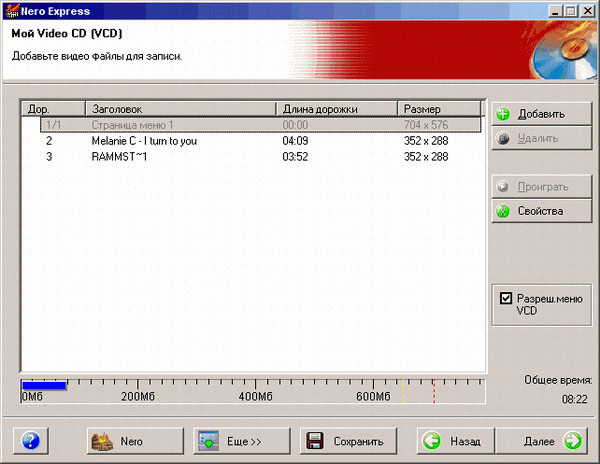The image size is (600, 464).
Task: Click the 1/1 track number cell
Action: [x=53, y=125]
